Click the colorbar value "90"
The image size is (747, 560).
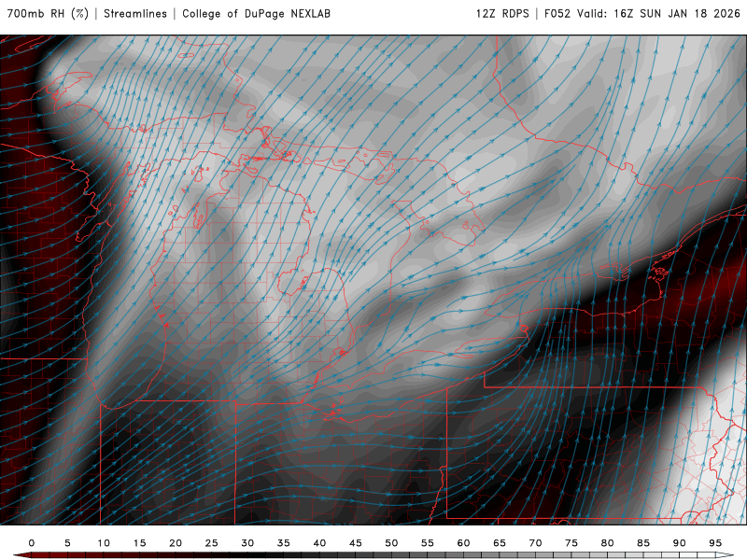(680, 543)
